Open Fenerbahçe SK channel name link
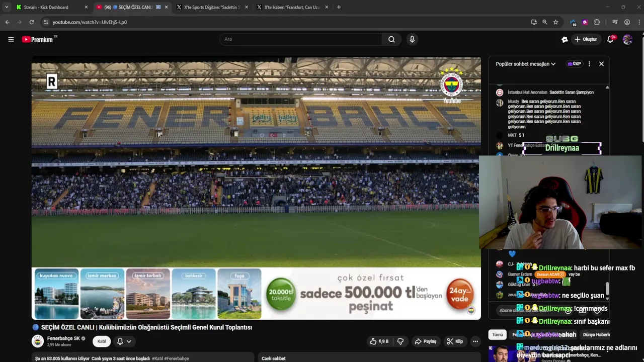This screenshot has height=362, width=644. coord(63,338)
